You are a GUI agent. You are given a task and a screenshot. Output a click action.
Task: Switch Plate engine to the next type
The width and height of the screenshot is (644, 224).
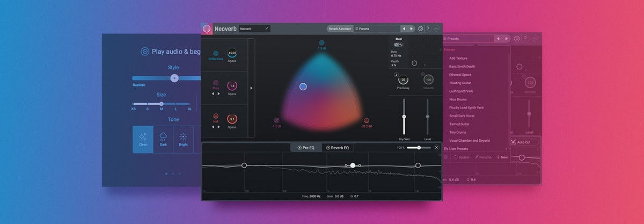[219, 93]
